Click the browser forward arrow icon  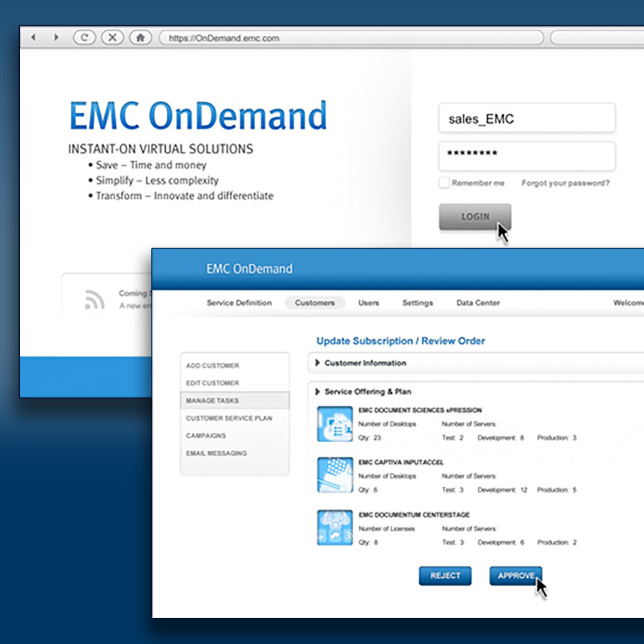coord(56,38)
